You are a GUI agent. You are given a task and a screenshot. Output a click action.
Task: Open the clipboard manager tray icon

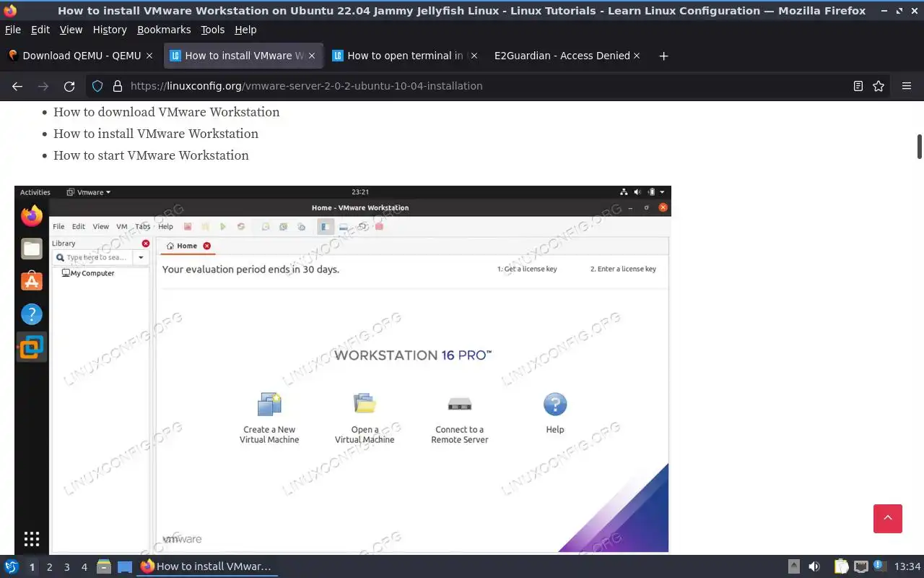point(841,566)
